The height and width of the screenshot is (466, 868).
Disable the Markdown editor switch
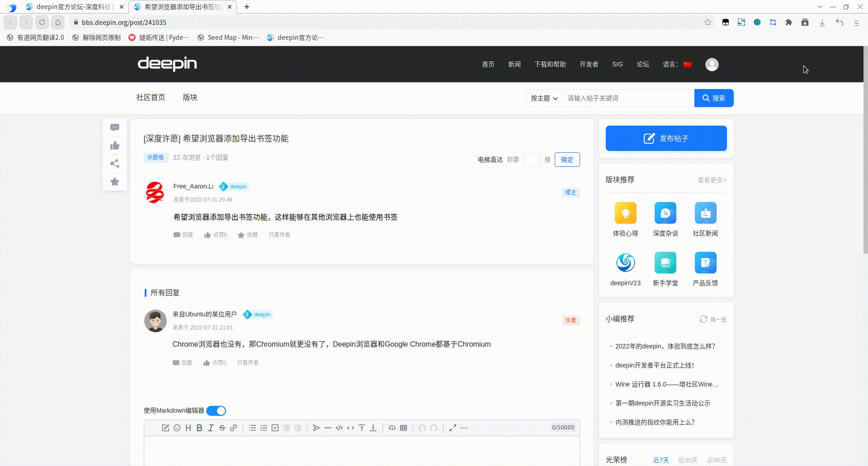216,410
